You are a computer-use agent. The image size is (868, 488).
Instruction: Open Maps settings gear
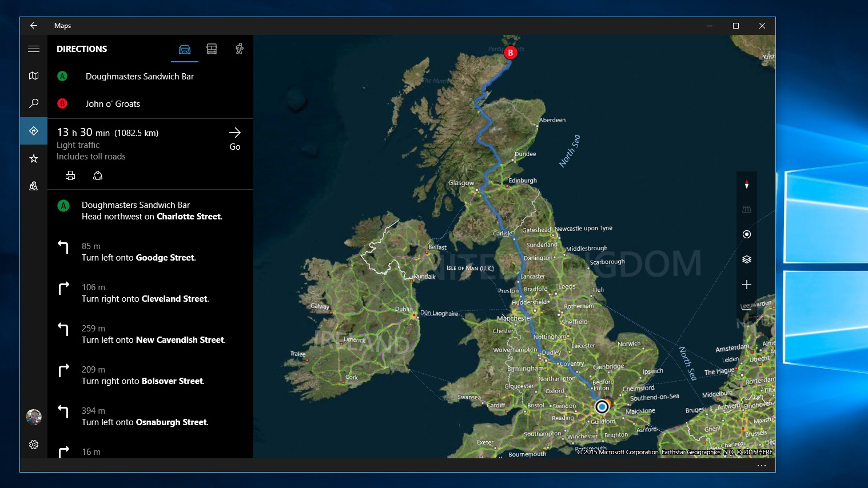34,444
